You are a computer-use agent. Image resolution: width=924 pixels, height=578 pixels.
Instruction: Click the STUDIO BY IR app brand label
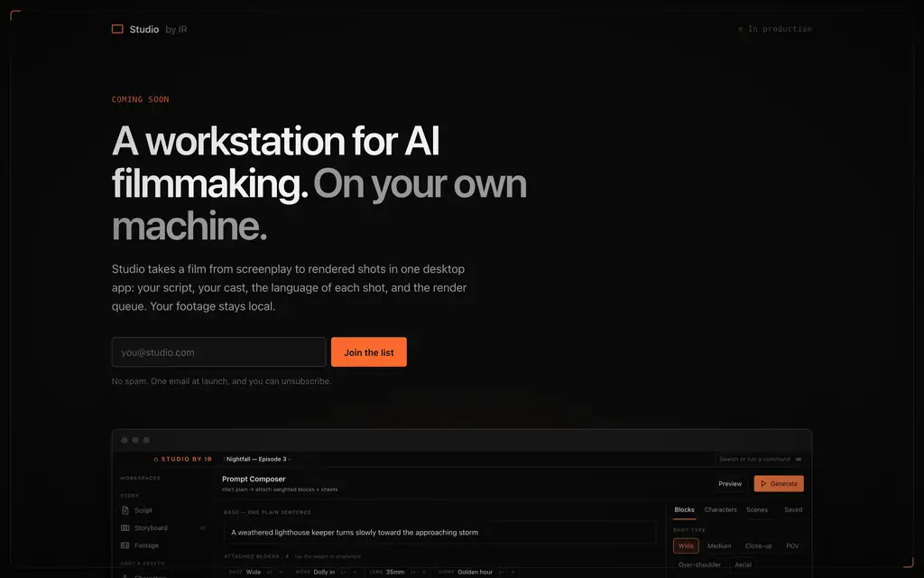182,459
